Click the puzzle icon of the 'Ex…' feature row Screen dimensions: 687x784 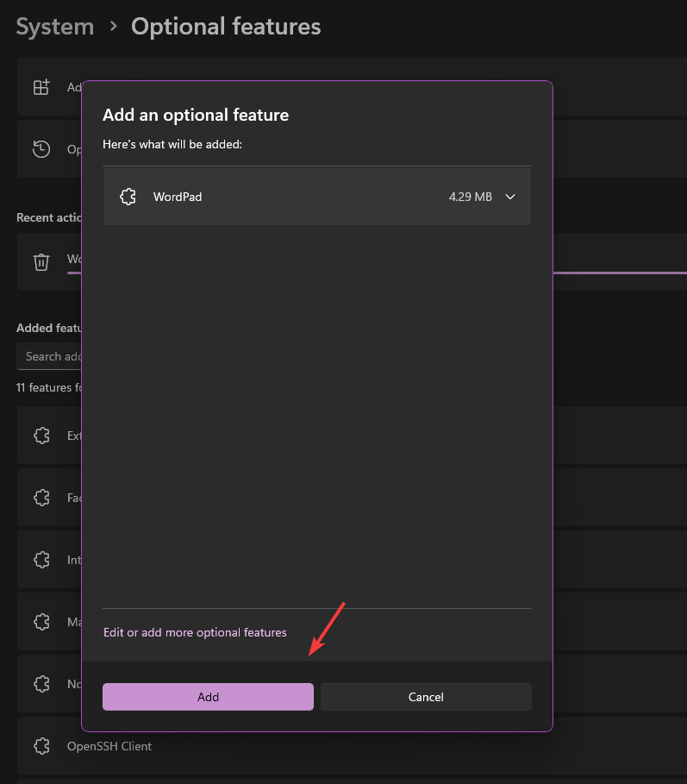(x=41, y=436)
